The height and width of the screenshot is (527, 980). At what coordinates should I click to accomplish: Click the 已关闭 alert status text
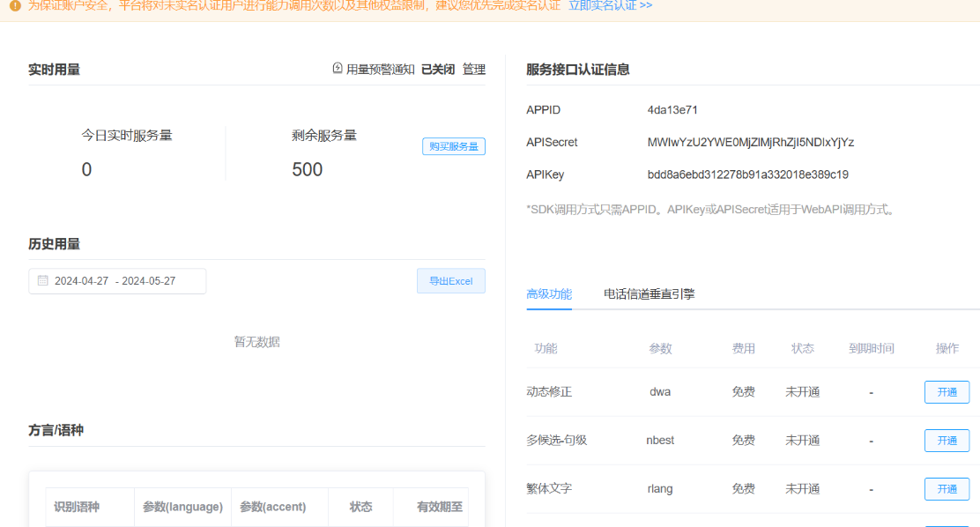click(437, 69)
